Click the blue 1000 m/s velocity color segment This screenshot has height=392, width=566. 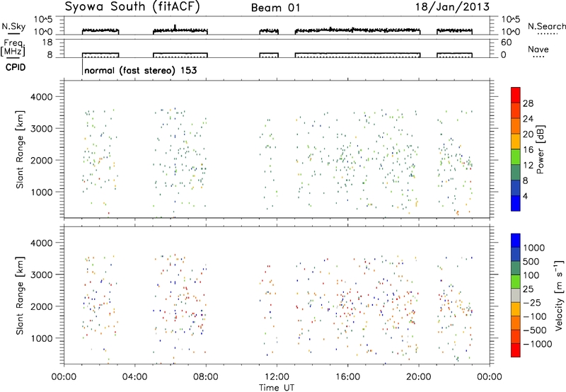[516, 241]
